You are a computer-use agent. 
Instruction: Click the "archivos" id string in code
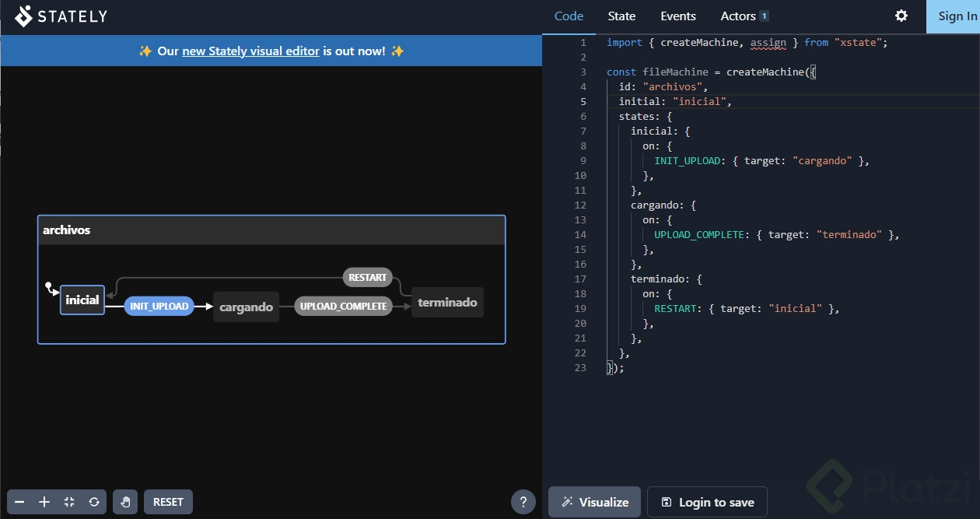tap(673, 86)
